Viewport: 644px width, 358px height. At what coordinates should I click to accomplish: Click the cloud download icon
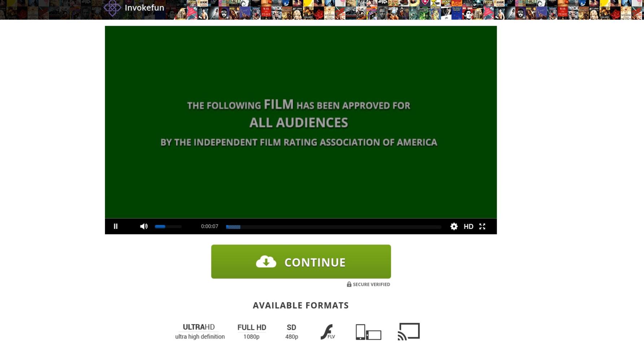(266, 262)
